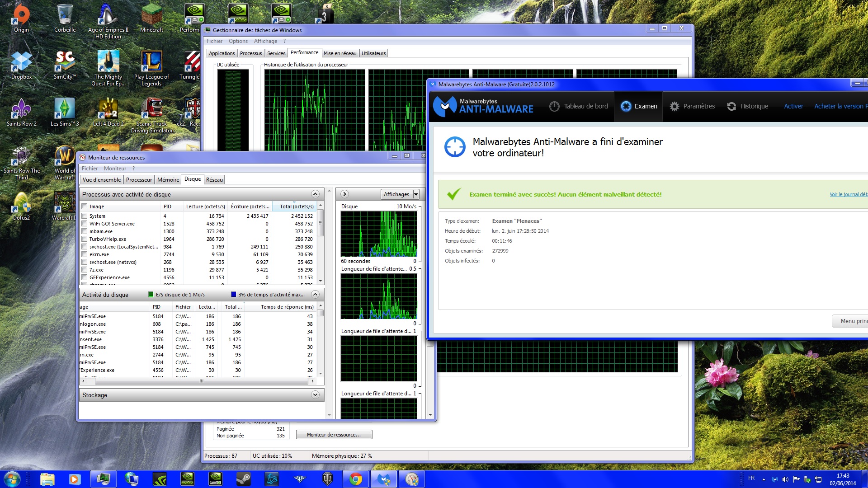Viewport: 868px width, 488px height.
Task: Open the Corbeille recycle bin icon
Action: [65, 18]
